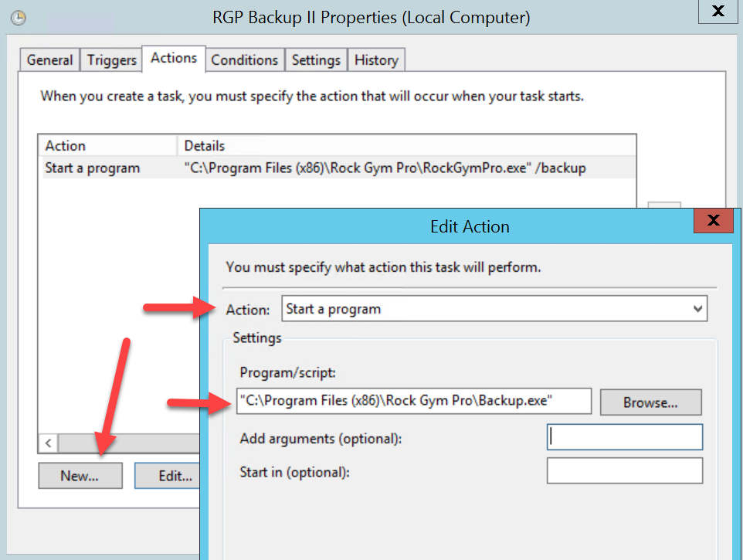The image size is (743, 560).
Task: Click the Edit... button
Action: 168,476
